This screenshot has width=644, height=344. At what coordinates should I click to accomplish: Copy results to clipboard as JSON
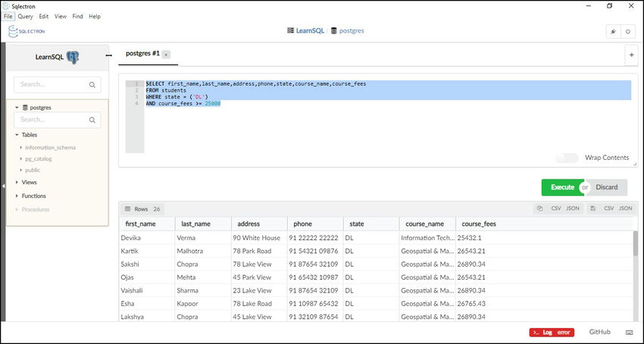point(573,209)
